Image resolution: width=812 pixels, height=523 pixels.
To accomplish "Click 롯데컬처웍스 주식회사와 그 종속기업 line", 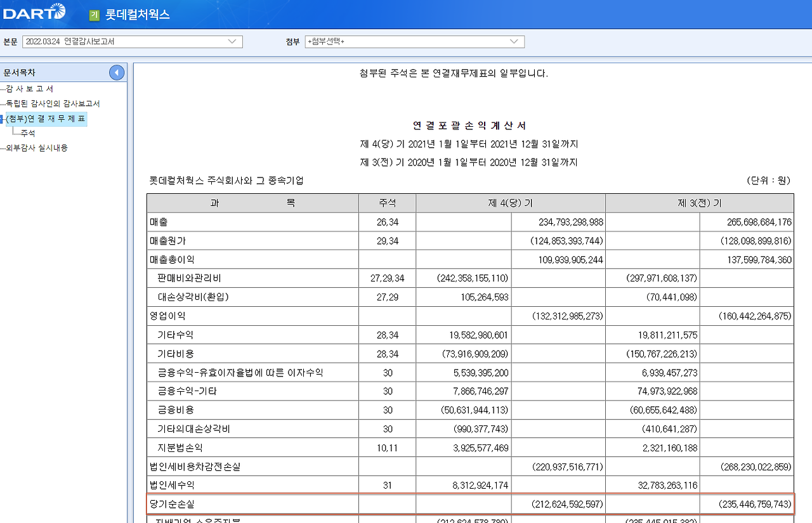I will click(x=226, y=181).
